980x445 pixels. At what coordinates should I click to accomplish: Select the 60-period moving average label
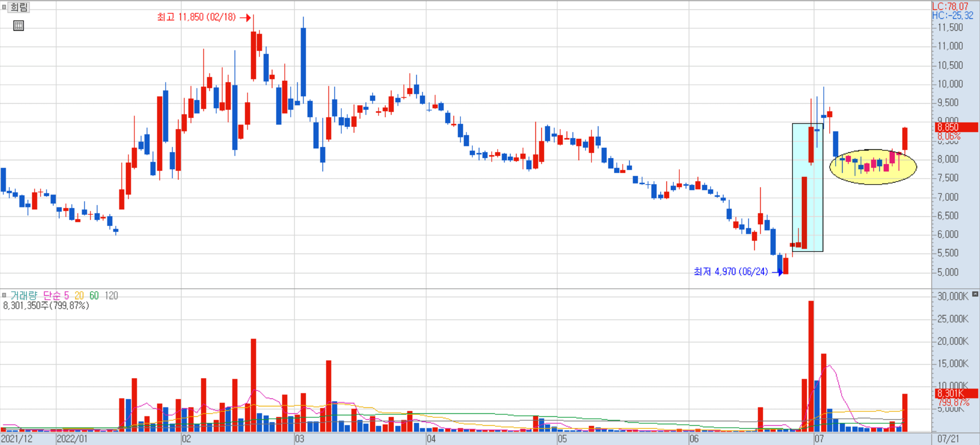point(94,296)
